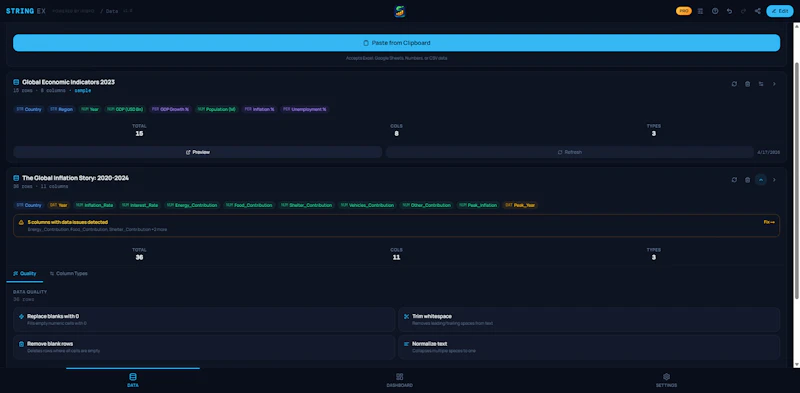
Task: Click trash icon of Remove blank rows
Action: click(x=21, y=344)
